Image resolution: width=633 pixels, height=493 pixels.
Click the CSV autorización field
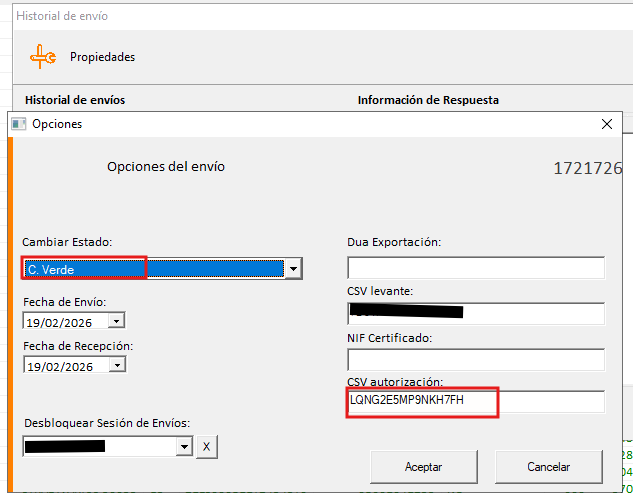click(476, 402)
